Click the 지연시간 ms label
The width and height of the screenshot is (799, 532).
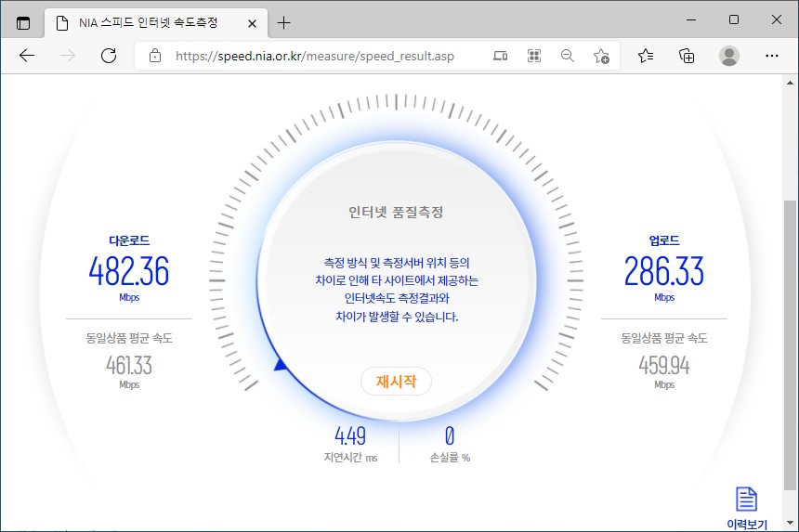tap(350, 458)
